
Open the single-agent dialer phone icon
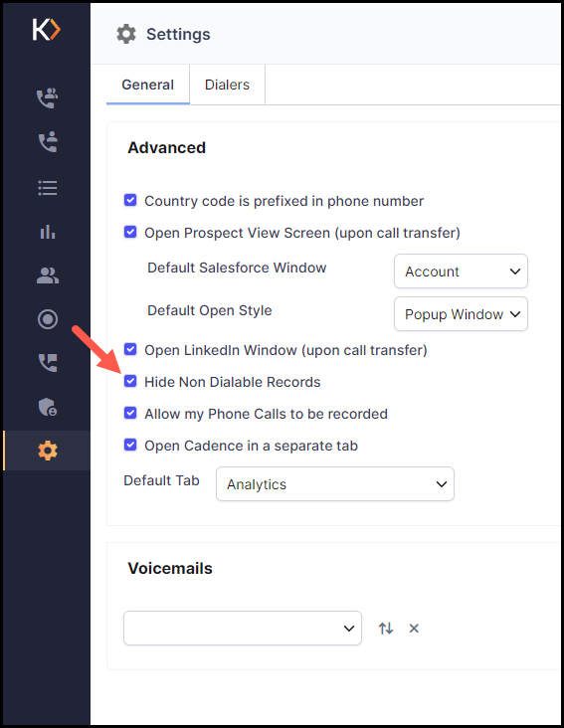pyautogui.click(x=48, y=141)
